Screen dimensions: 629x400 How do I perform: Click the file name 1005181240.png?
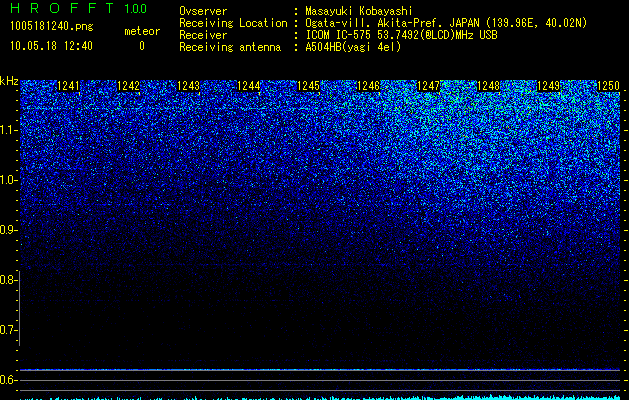[52, 27]
